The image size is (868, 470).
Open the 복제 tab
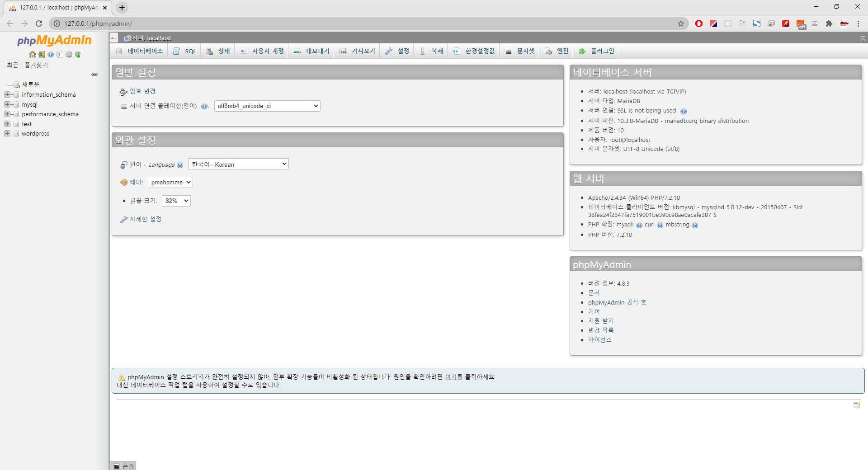coord(431,51)
